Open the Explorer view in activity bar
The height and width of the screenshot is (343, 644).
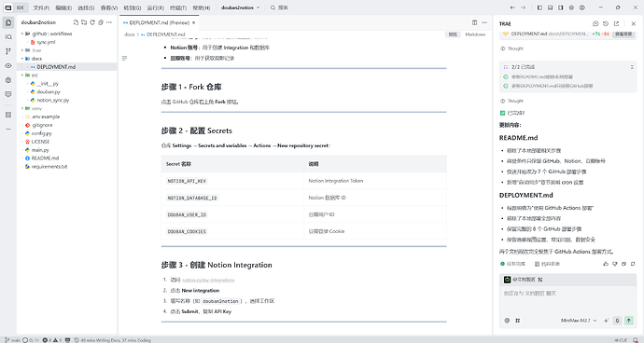(8, 22)
